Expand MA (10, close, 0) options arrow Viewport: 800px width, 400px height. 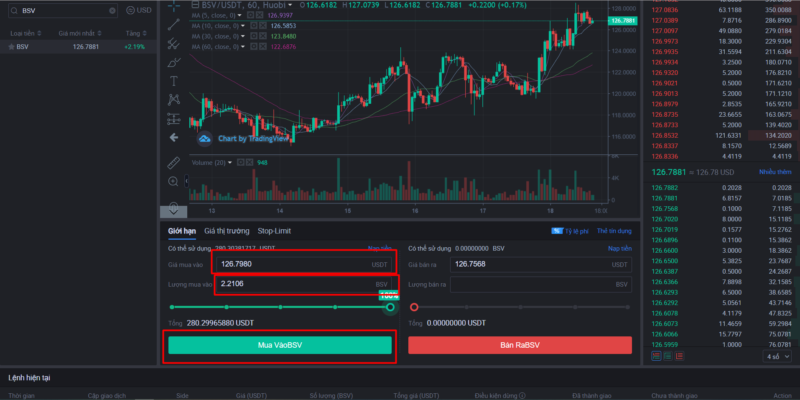coord(242,26)
